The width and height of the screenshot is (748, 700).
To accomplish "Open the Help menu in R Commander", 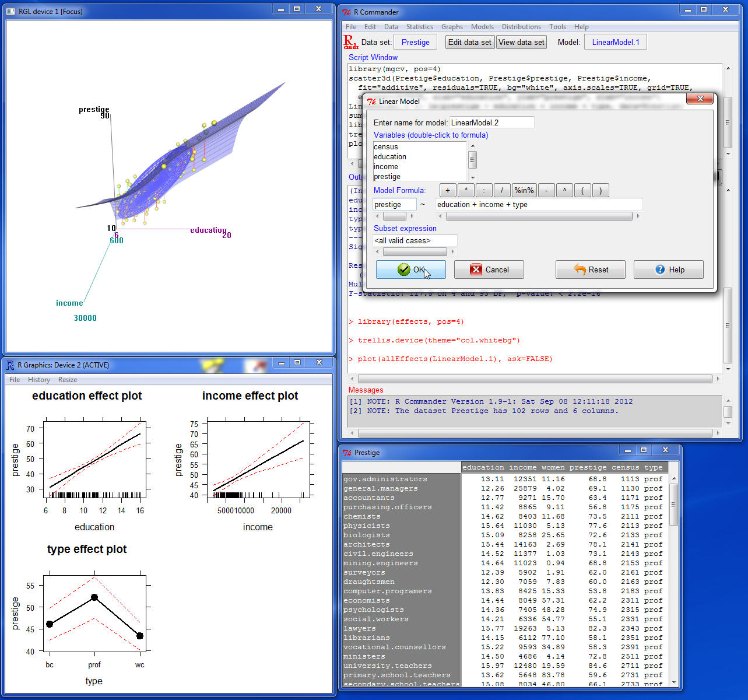I will tap(581, 27).
